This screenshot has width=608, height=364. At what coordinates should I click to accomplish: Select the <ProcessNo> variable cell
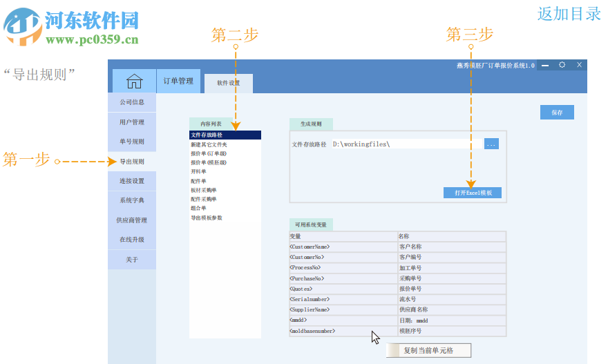343,268
